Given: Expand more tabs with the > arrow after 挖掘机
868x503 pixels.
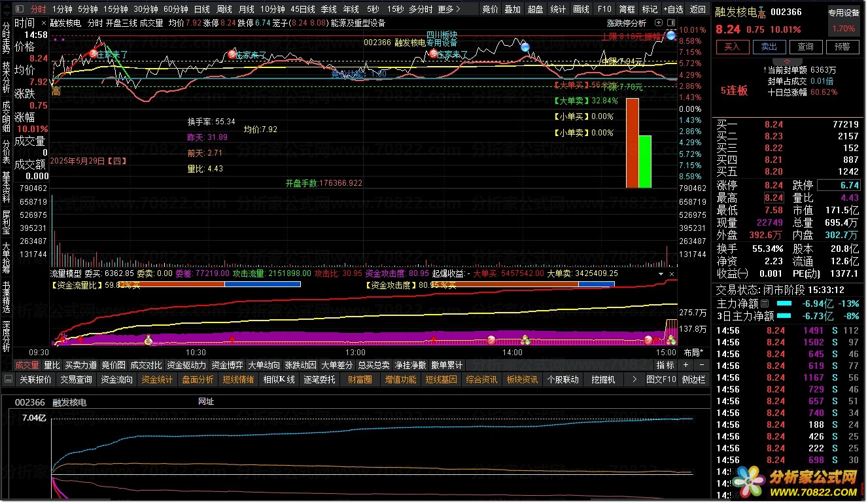Looking at the screenshot, I should 634,379.
